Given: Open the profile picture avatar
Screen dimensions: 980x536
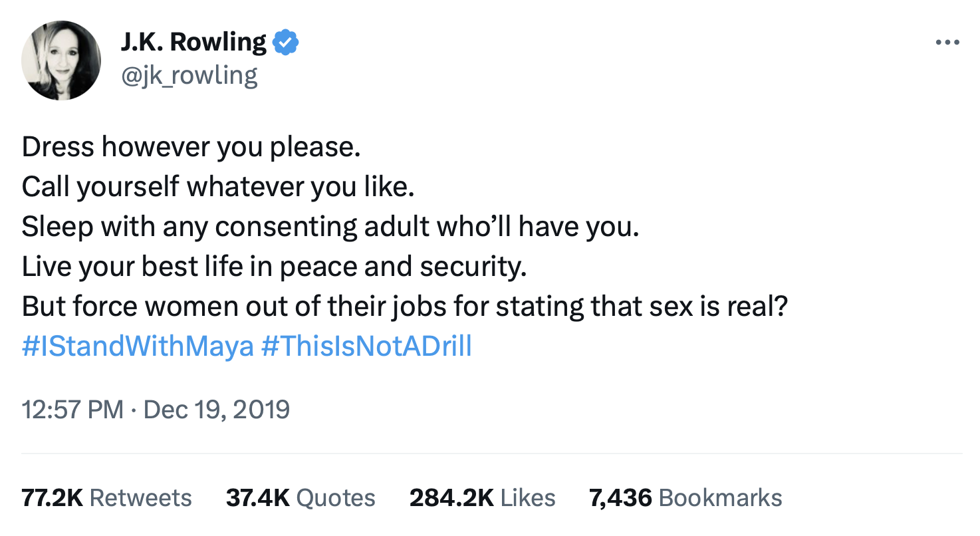Looking at the screenshot, I should click(x=61, y=61).
